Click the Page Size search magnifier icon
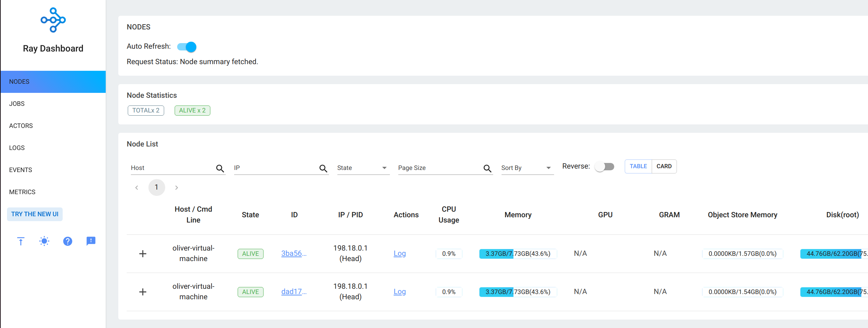The width and height of the screenshot is (868, 328). pyautogui.click(x=487, y=169)
